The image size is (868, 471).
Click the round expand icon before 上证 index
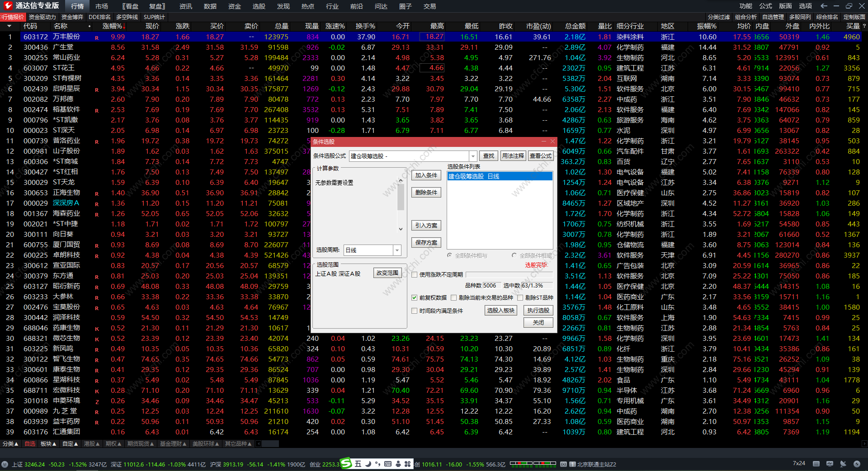pos(5,464)
